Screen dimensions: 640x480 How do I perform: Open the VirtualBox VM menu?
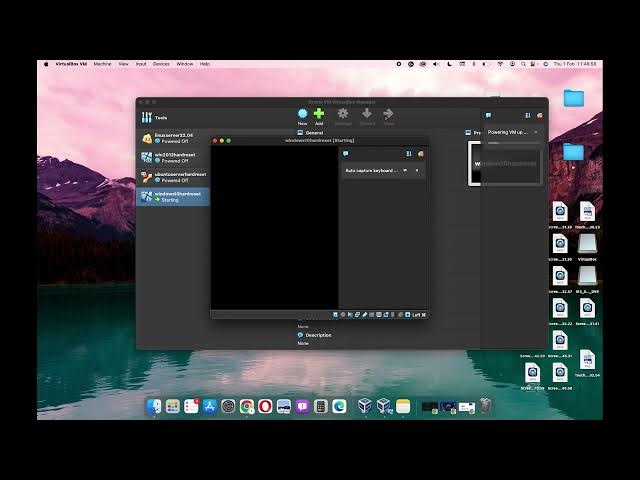tap(71, 64)
